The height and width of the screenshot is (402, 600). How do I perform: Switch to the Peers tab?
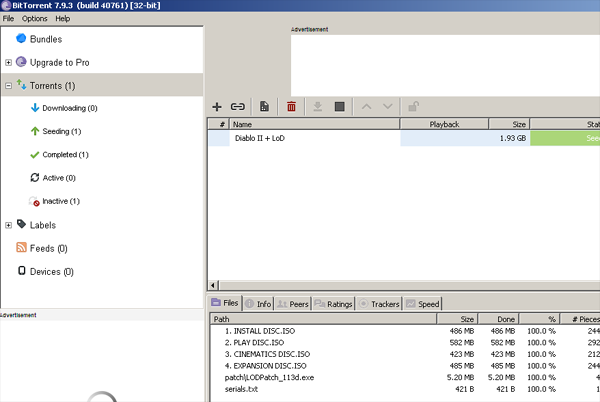coord(293,304)
